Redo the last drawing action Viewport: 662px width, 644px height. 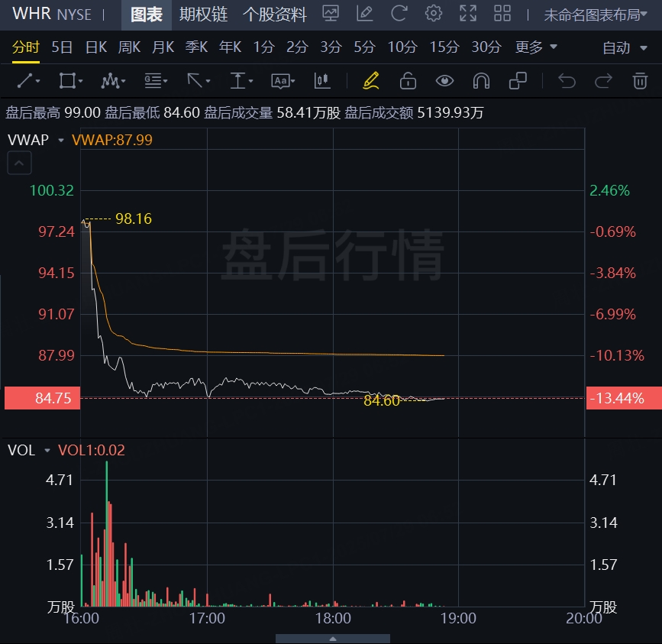click(x=603, y=80)
